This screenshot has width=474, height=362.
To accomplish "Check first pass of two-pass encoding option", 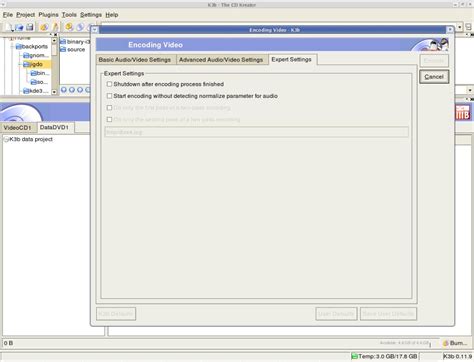I will tap(109, 108).
